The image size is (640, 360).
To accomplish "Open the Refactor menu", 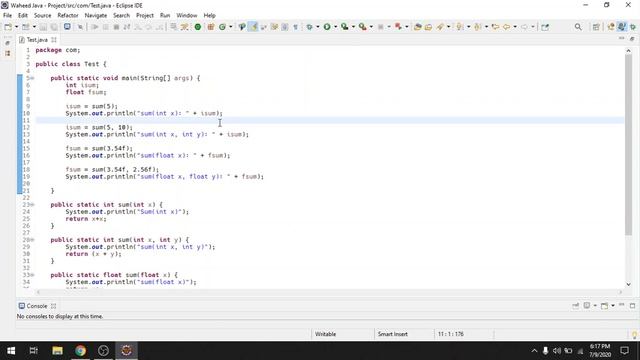I will point(68,16).
